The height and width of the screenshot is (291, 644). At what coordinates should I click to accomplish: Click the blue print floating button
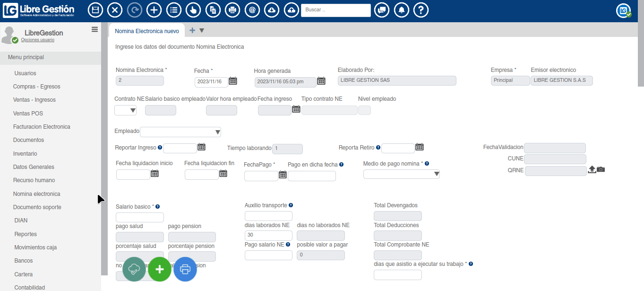click(185, 269)
